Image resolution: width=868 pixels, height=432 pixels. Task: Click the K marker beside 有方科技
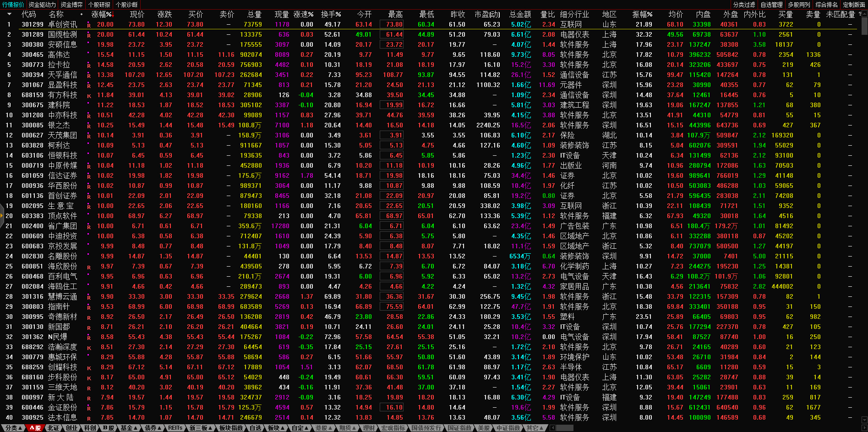[89, 95]
